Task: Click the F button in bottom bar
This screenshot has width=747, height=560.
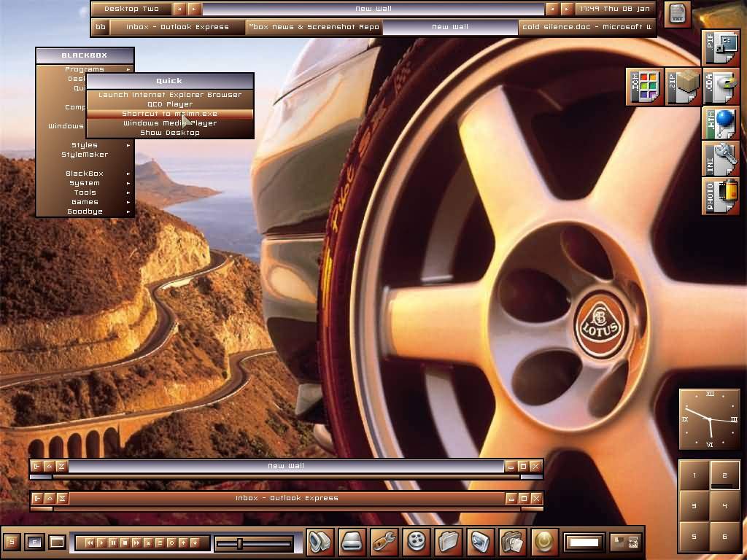Action: pos(34,542)
